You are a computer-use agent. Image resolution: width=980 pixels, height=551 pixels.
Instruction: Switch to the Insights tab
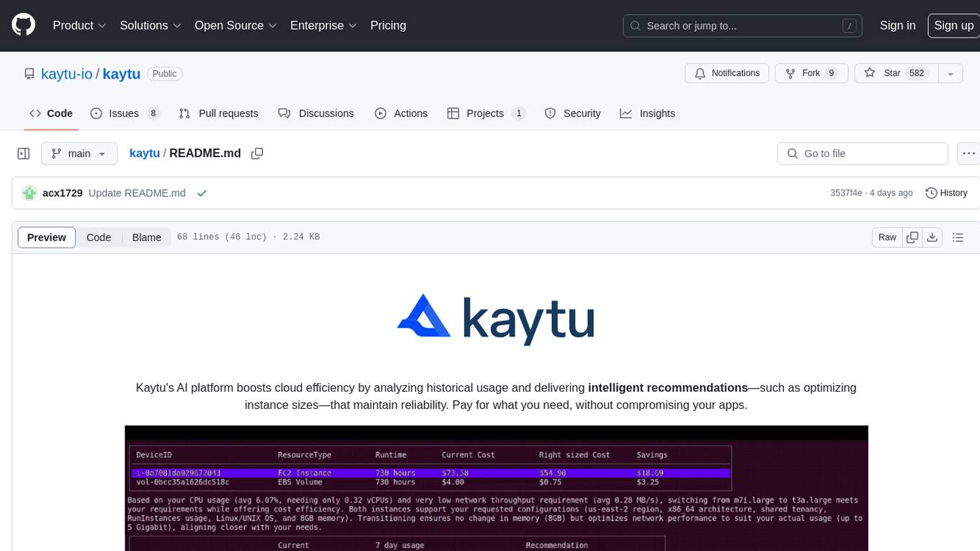click(x=648, y=113)
